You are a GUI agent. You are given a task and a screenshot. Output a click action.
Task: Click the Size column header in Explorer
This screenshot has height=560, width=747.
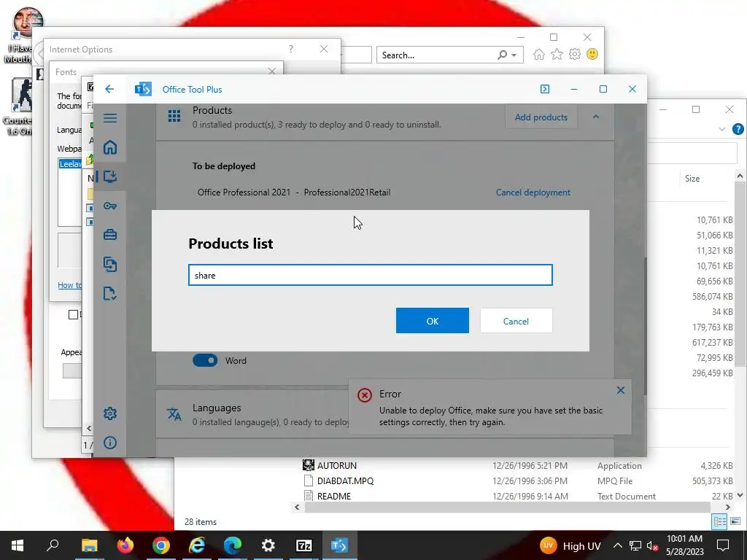(692, 179)
